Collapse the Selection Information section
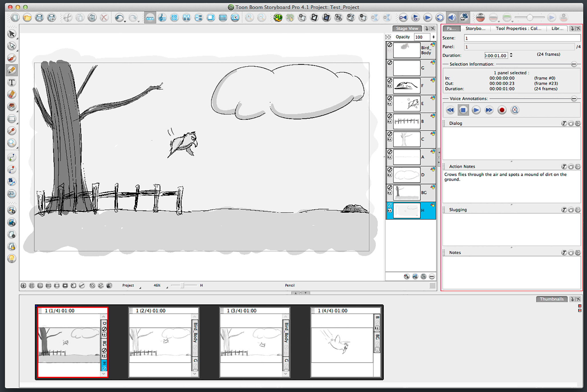The image size is (587, 392). pyautogui.click(x=574, y=64)
